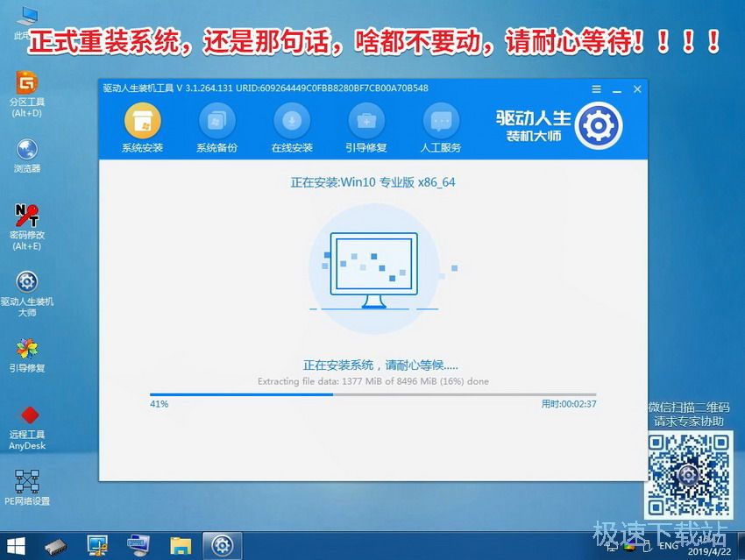This screenshot has height=560, width=745.
Task: Switch to 系统备份 tab
Action: tap(216, 129)
